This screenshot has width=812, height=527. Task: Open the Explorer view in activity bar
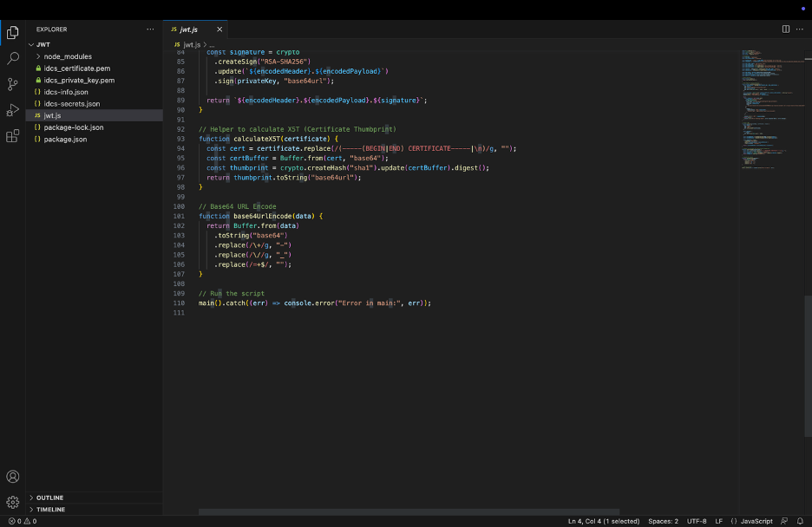(x=12, y=33)
